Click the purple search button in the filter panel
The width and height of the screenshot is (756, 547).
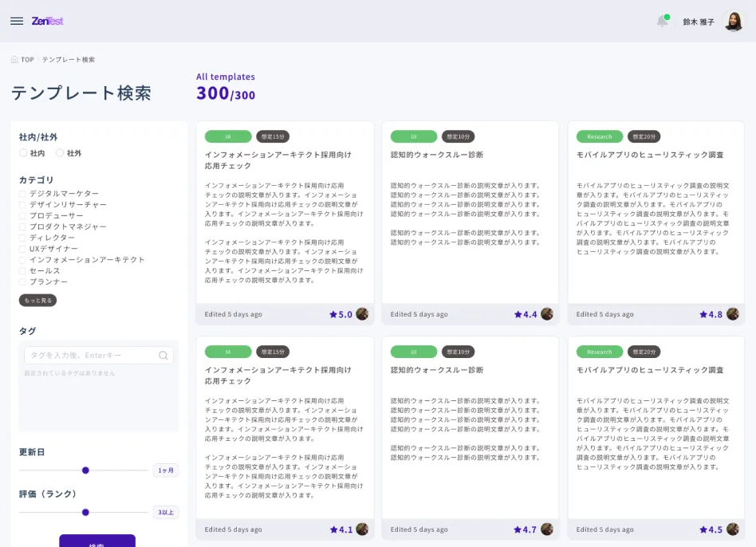(x=97, y=541)
